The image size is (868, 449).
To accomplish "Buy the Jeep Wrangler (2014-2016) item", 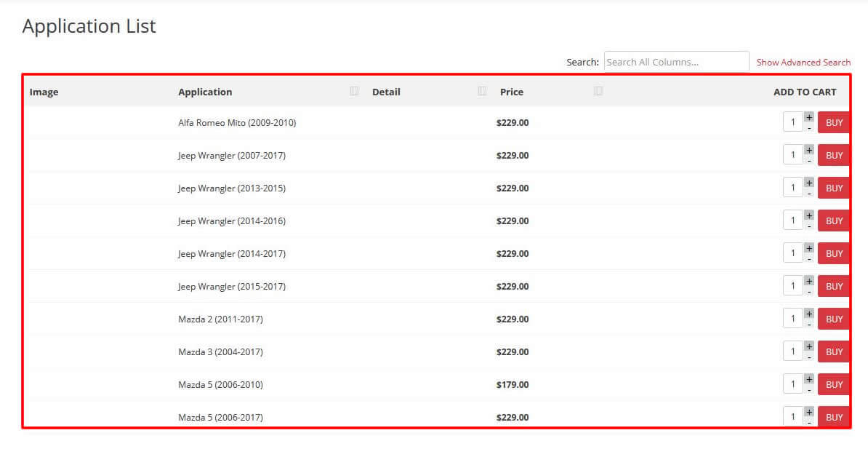I will [834, 220].
